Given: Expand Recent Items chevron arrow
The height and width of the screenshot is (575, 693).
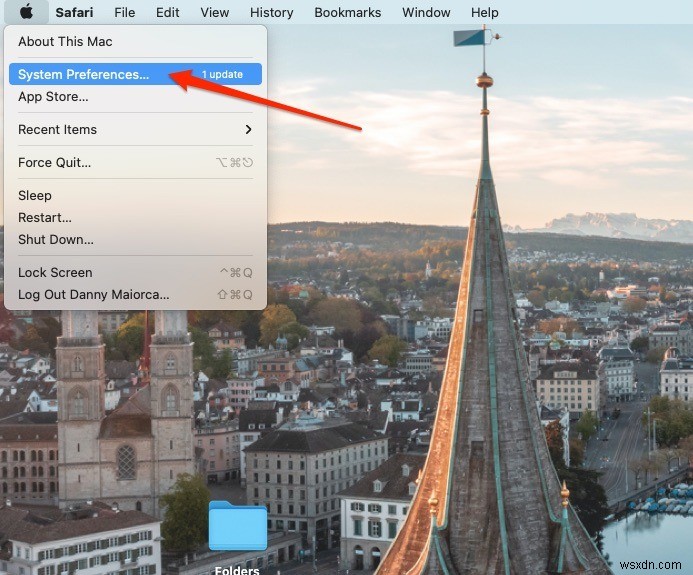Looking at the screenshot, I should click(248, 129).
